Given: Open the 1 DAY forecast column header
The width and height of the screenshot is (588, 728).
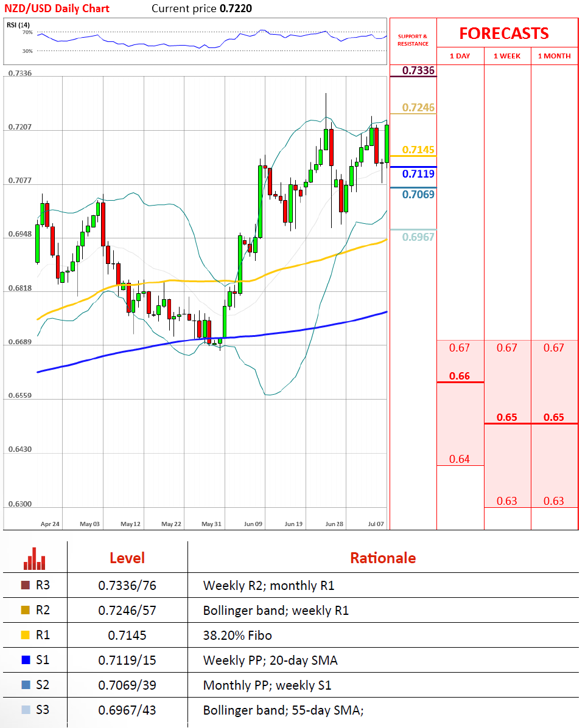Looking at the screenshot, I should point(460,56).
